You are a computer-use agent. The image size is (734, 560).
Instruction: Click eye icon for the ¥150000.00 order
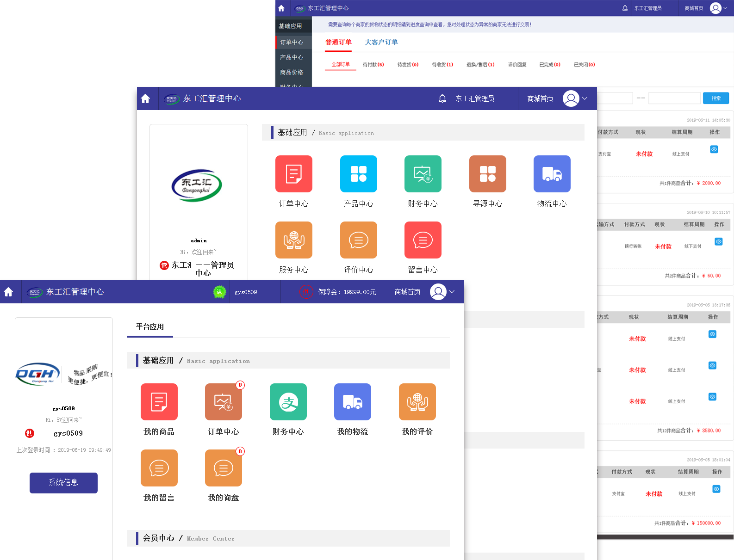[x=716, y=489]
